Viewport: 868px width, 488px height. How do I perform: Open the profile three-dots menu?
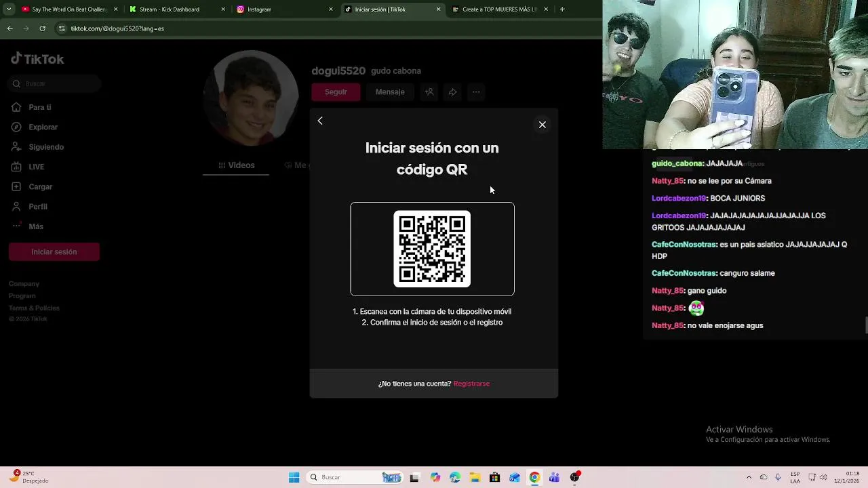coord(476,92)
